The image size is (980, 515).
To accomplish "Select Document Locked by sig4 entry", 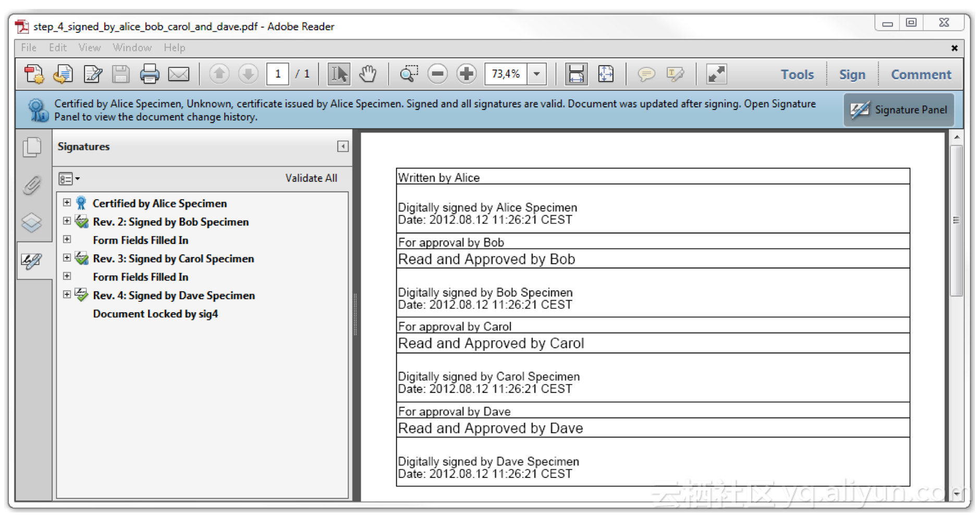I will tap(155, 314).
